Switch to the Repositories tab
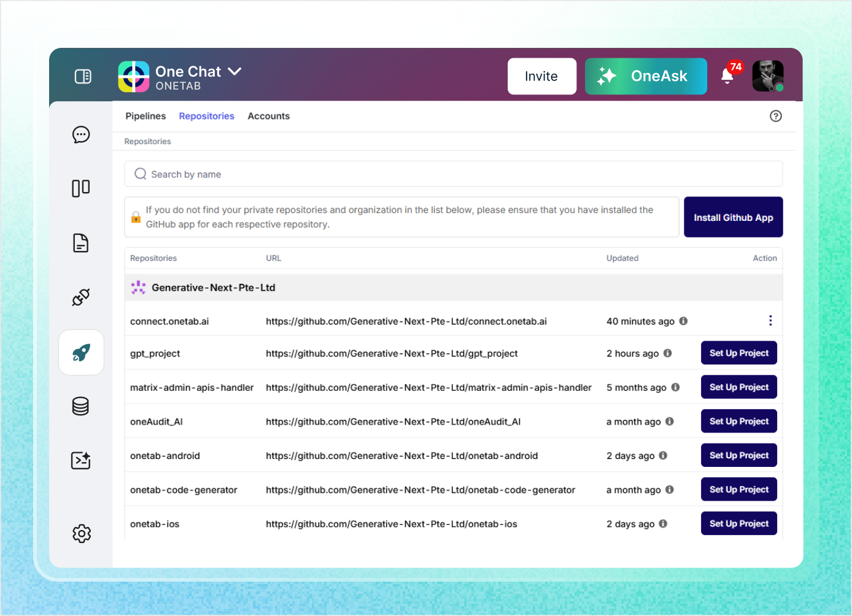The width and height of the screenshot is (852, 616). tap(207, 116)
